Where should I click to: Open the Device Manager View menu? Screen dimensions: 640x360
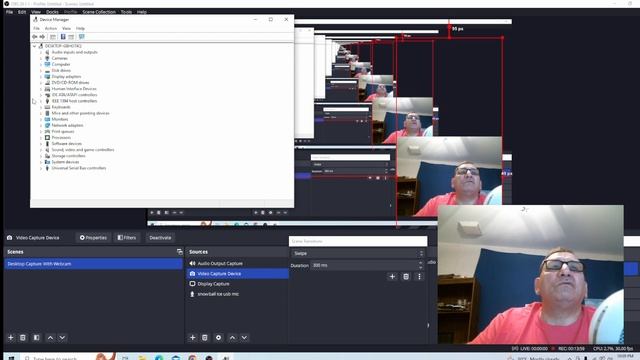66,29
